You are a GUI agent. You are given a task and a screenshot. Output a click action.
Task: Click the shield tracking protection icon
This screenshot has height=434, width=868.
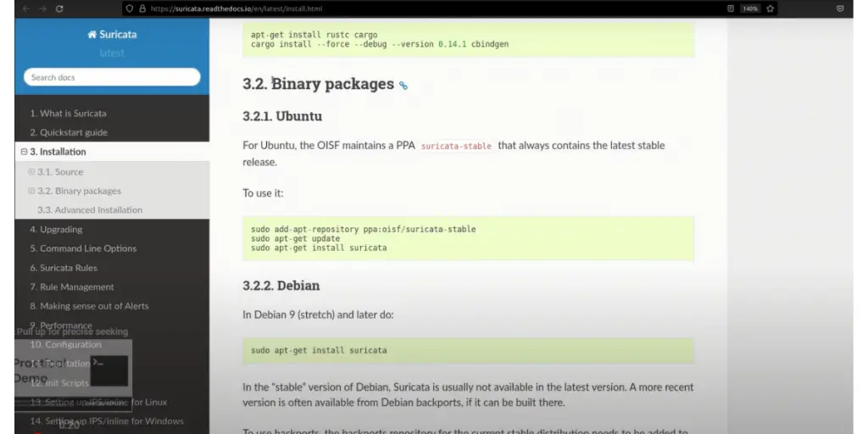(x=130, y=8)
